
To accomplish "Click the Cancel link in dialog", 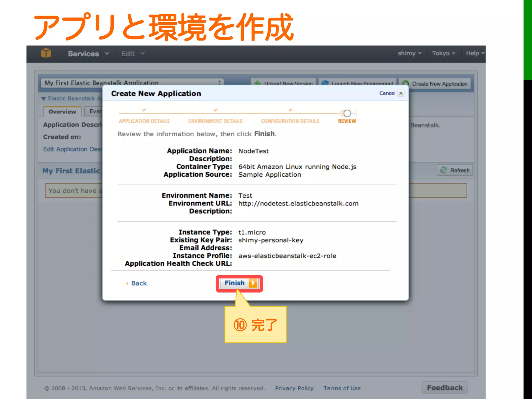I will point(387,93).
